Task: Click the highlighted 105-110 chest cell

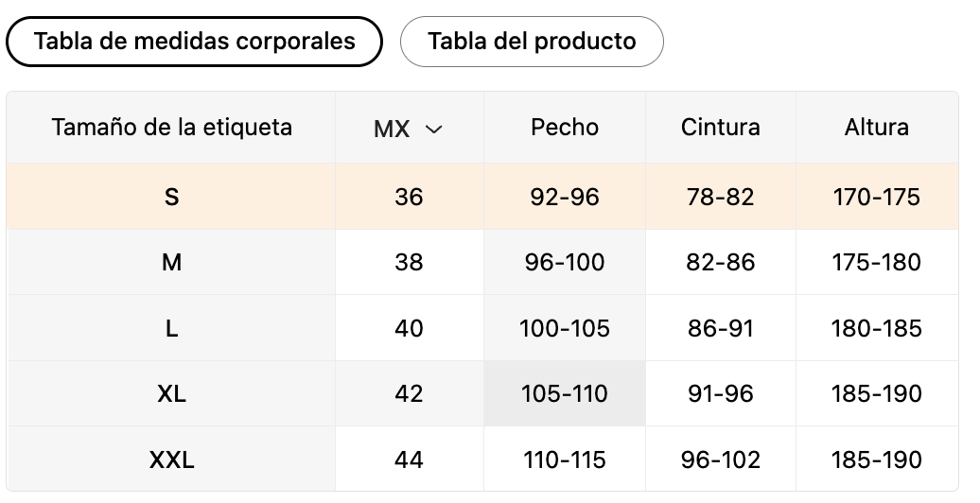Action: pyautogui.click(x=565, y=393)
